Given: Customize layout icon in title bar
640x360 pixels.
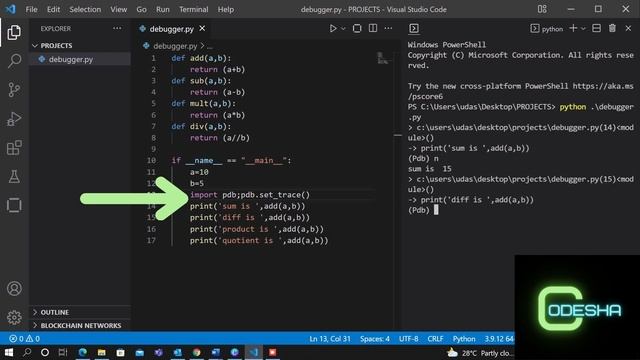Looking at the screenshot, I should [542, 9].
